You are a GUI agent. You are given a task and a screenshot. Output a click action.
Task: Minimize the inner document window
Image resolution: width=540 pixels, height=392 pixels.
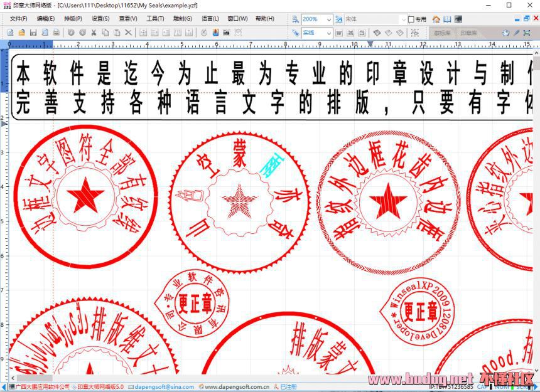[x=517, y=19]
